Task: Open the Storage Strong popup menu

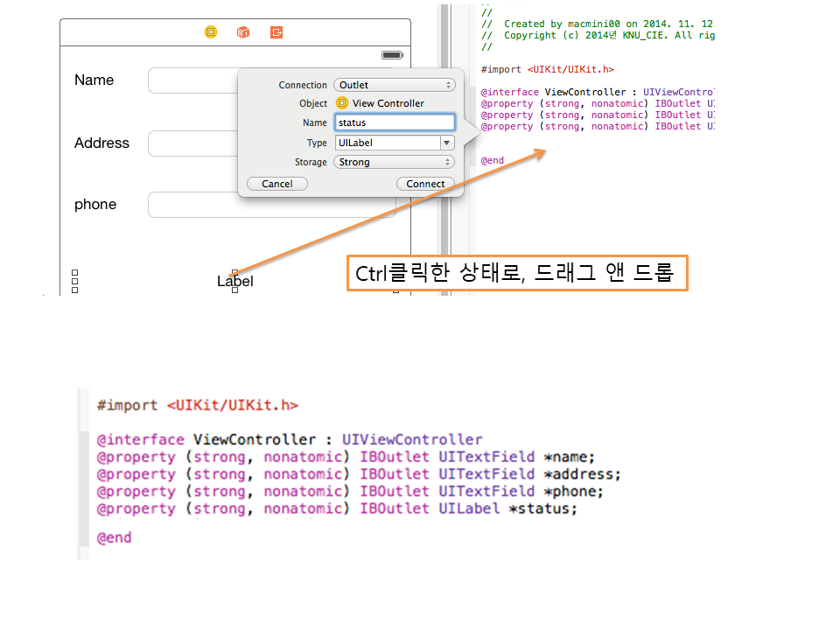Action: (x=394, y=162)
